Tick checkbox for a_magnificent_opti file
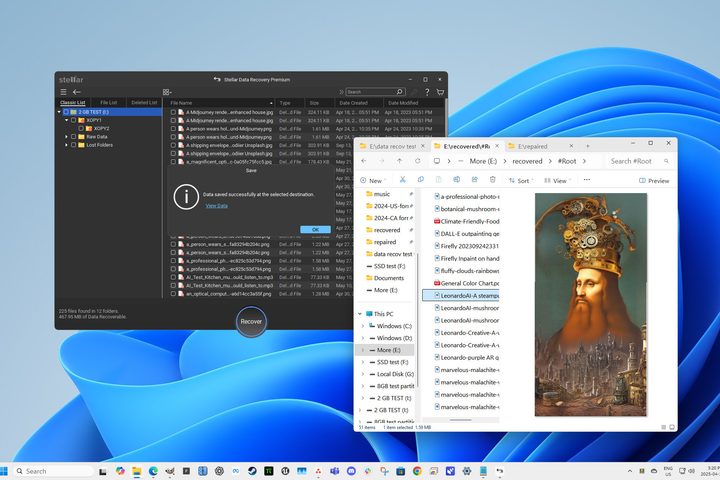 point(173,162)
